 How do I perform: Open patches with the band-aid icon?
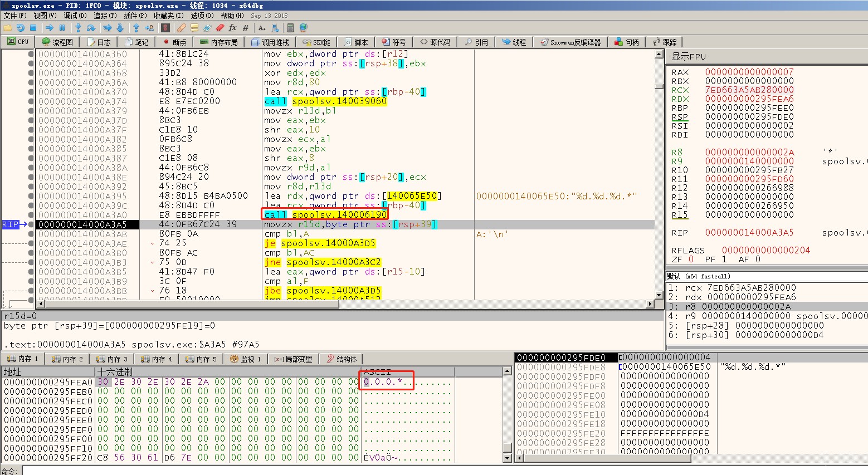[x=181, y=28]
